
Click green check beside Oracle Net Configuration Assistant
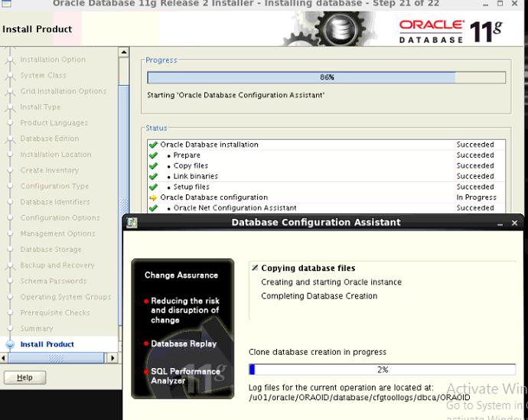pos(153,208)
